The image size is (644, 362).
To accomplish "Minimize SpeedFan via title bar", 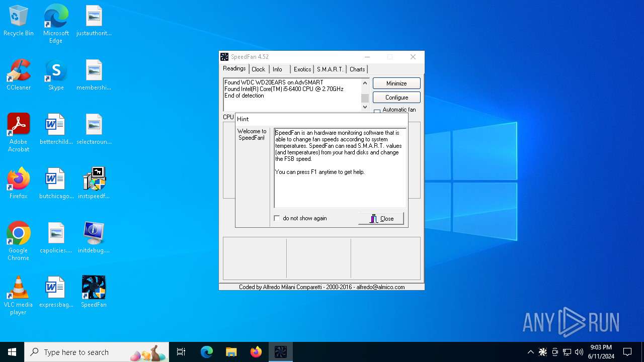I will point(367,57).
